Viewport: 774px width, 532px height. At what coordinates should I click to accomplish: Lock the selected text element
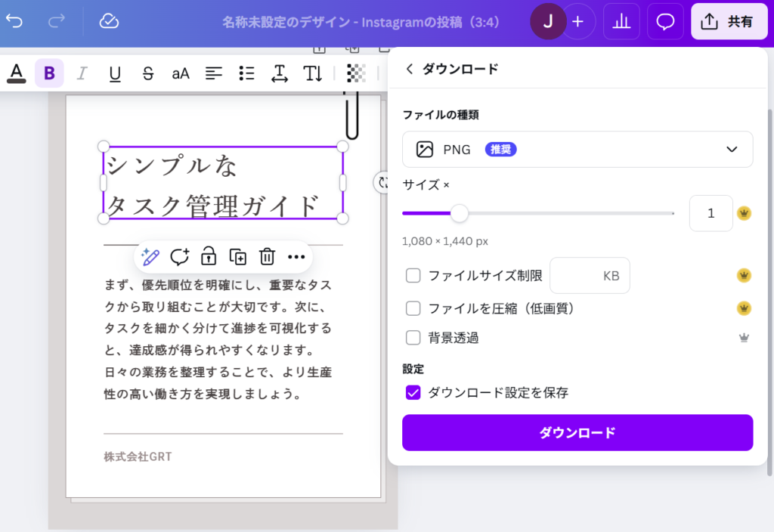209,257
